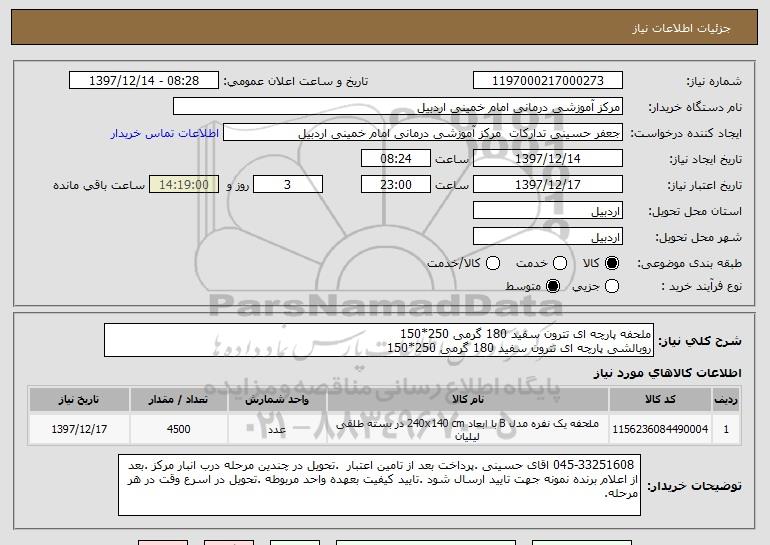Click the request creator field جعفر حسینی

[x=423, y=133]
